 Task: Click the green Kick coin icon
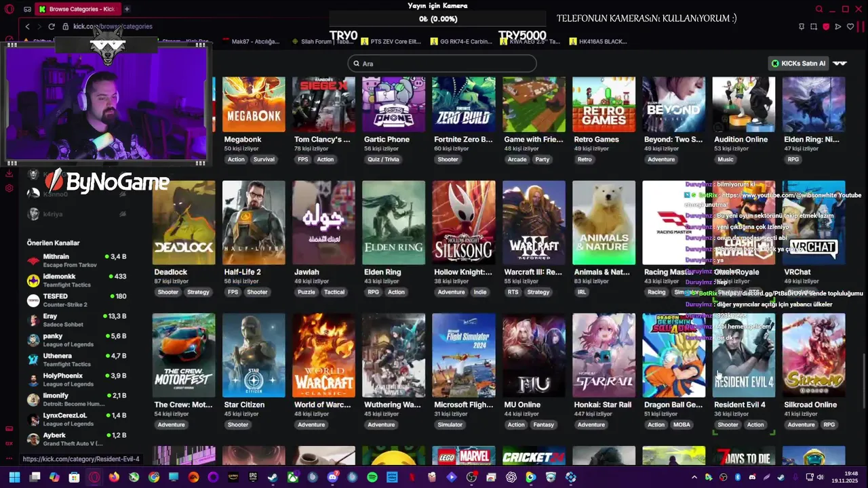[x=775, y=64]
